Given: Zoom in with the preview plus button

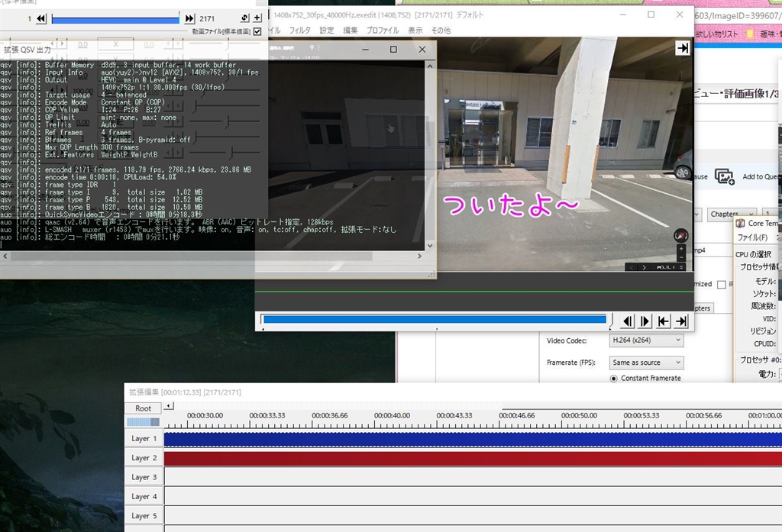Looking at the screenshot, I should click(x=681, y=248).
